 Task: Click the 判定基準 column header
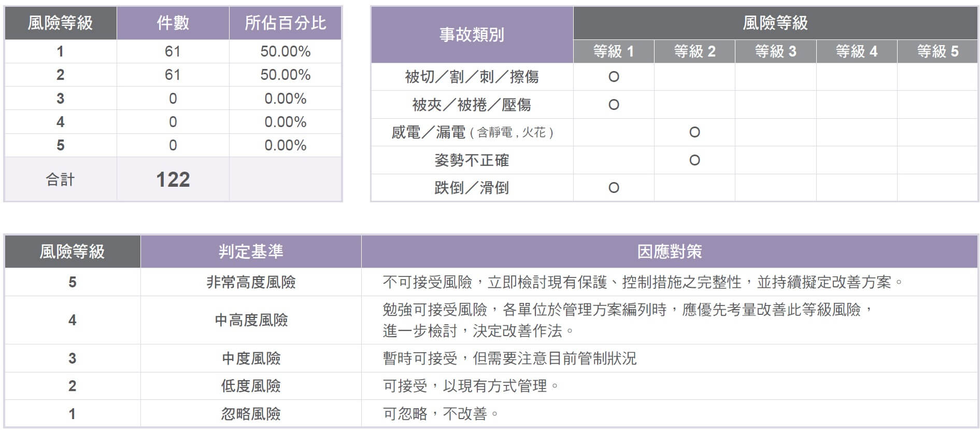251,252
